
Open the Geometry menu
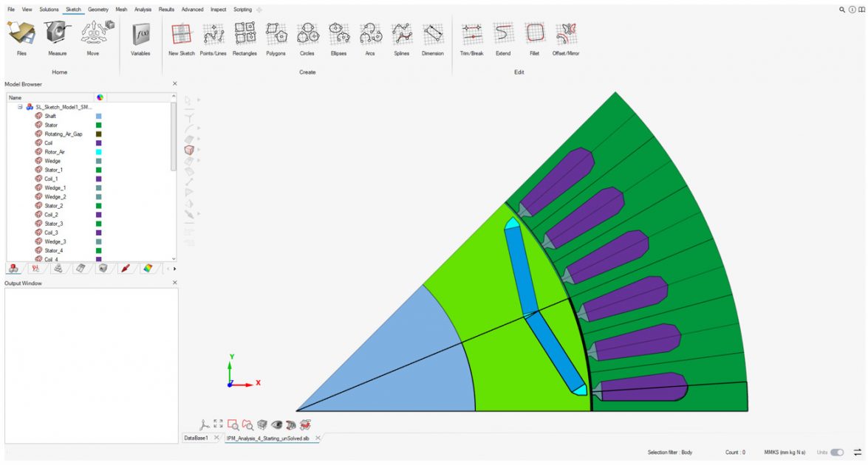click(x=97, y=9)
